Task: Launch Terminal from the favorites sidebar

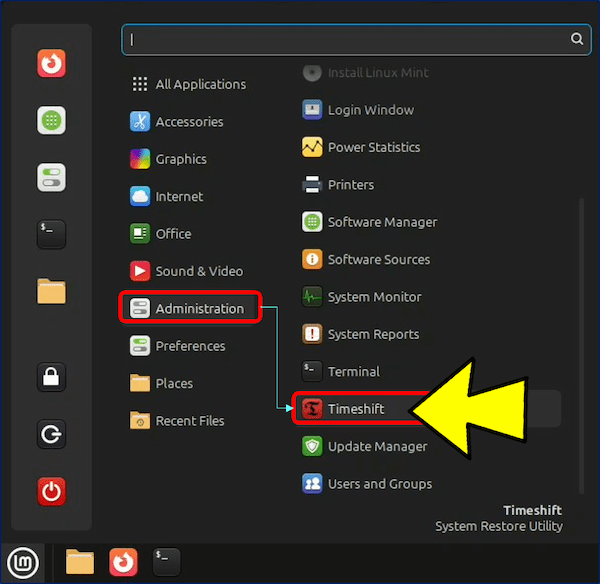Action: [x=51, y=234]
